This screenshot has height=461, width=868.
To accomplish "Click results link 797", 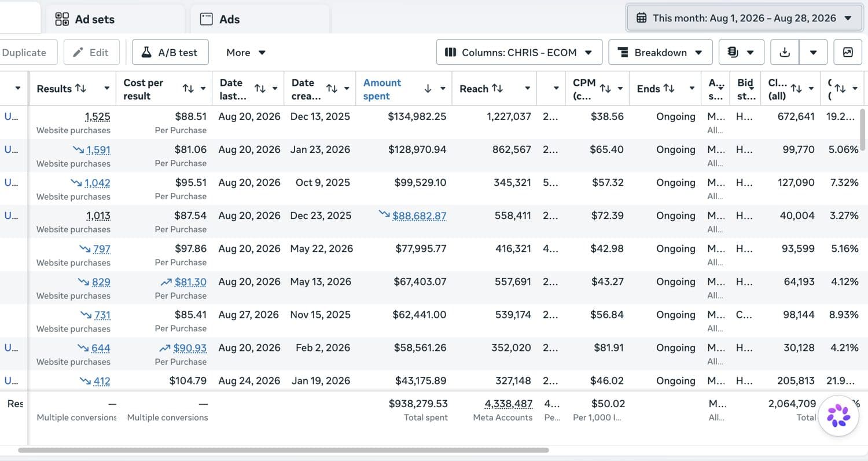I will tap(101, 249).
